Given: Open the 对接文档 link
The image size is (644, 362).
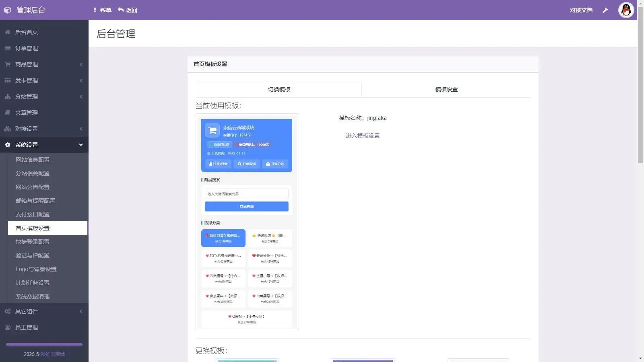Looking at the screenshot, I should click(581, 10).
